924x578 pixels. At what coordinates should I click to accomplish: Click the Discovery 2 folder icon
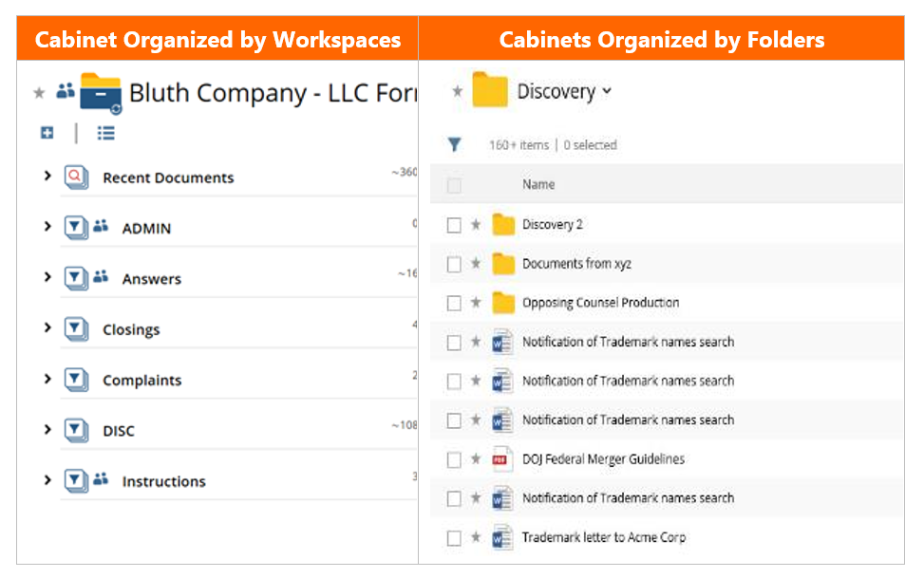pos(503,225)
